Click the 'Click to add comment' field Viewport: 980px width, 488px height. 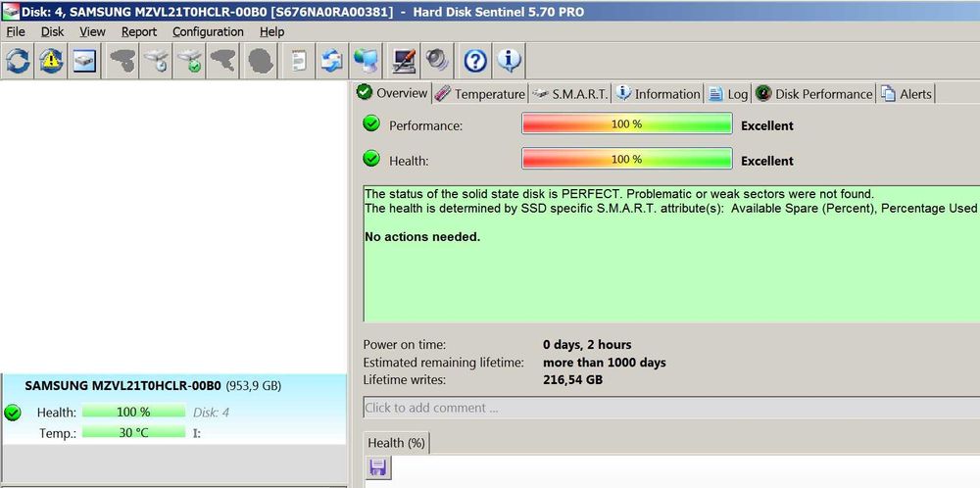(671, 408)
